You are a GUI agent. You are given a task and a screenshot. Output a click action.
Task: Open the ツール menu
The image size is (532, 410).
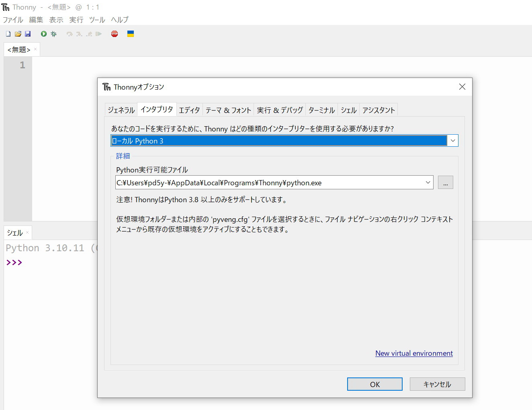click(97, 20)
